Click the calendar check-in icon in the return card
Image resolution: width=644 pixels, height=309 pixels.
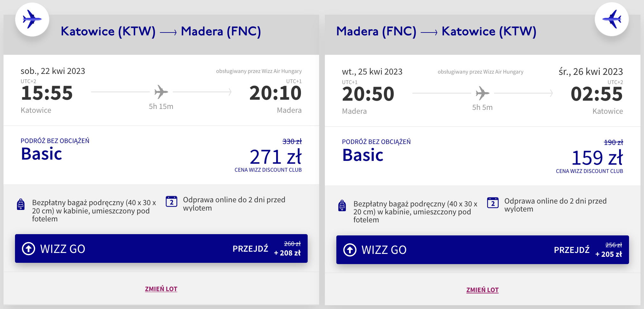pos(493,203)
